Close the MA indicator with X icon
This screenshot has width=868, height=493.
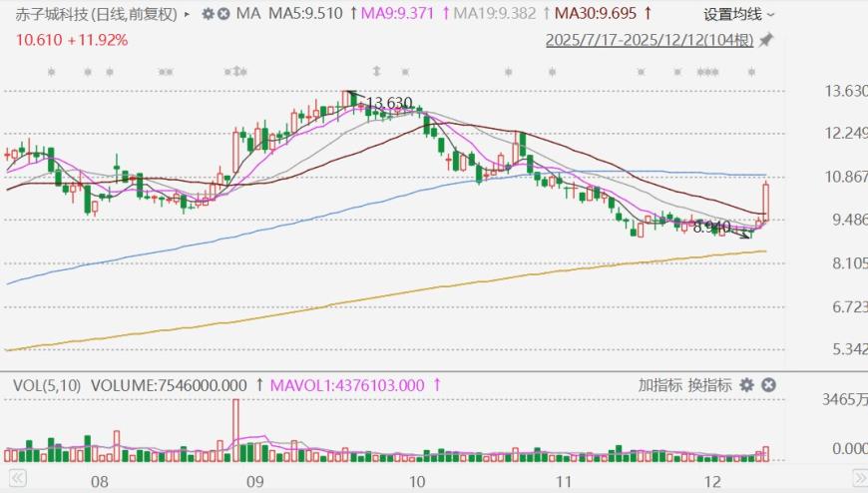click(221, 14)
